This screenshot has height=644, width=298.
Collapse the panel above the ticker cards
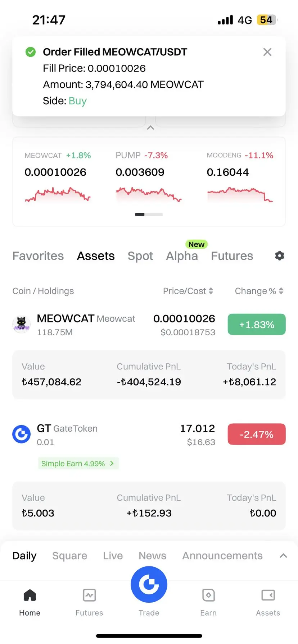(150, 128)
